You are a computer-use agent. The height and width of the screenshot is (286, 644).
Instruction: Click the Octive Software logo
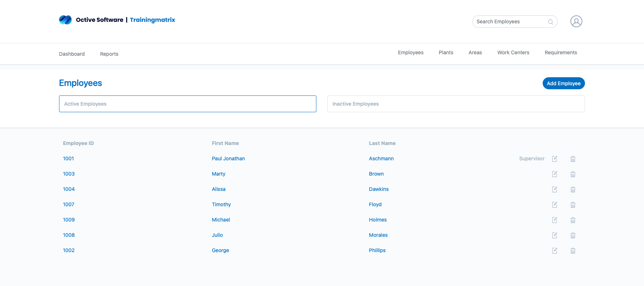click(66, 20)
